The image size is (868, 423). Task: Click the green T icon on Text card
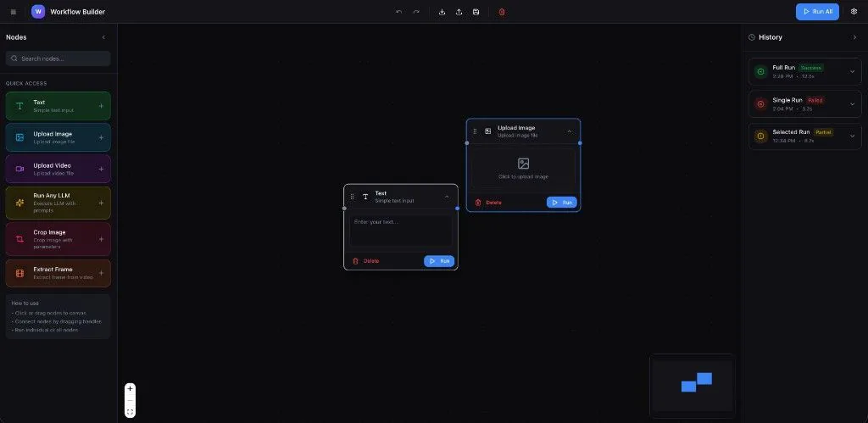pos(20,106)
